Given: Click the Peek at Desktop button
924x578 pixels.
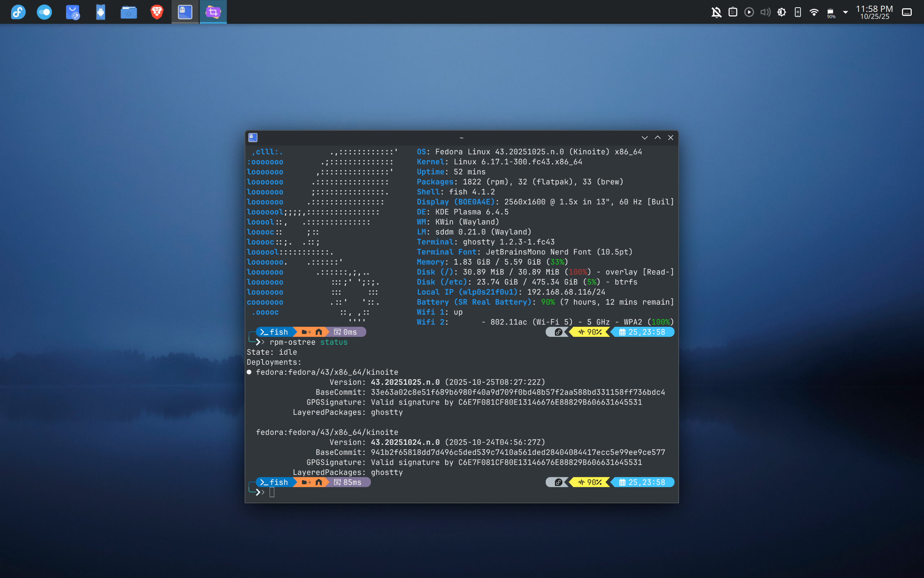Looking at the screenshot, I should click(907, 12).
